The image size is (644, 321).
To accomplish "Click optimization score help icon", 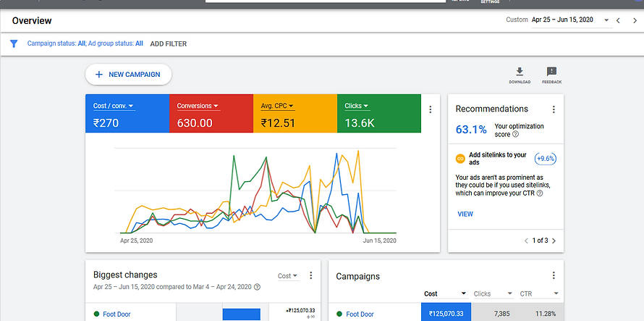I will 515,134.
